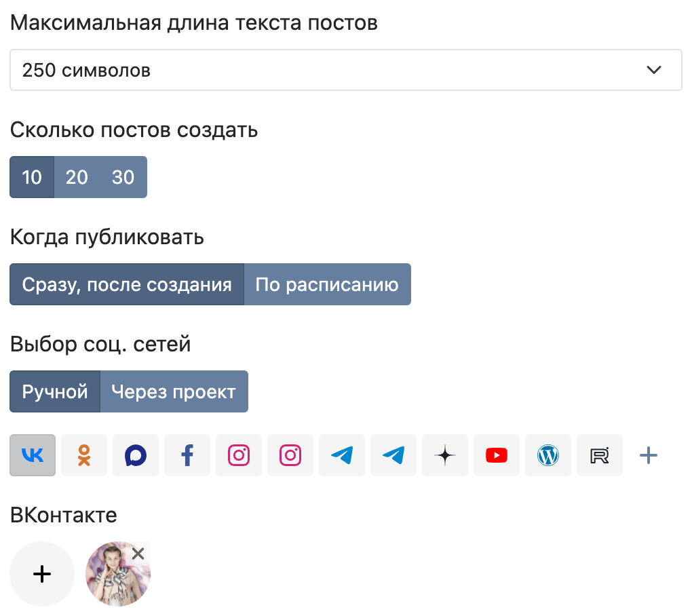
Task: Select the Odnoklassniki network icon
Action: coord(84,455)
